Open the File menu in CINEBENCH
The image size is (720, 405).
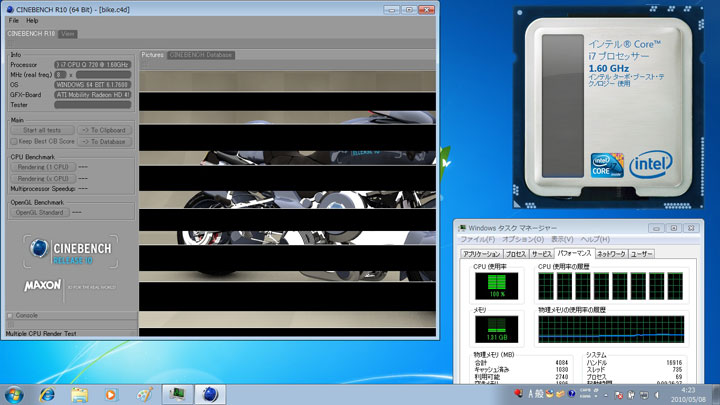[x=14, y=21]
